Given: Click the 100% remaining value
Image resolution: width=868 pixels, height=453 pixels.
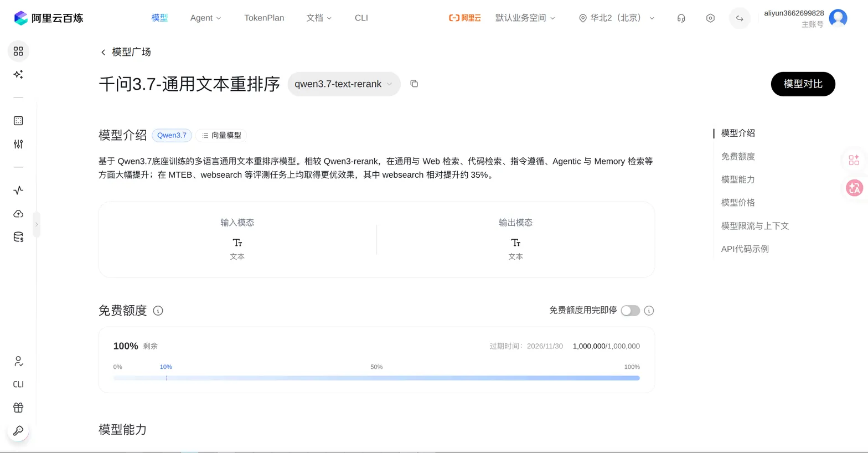Looking at the screenshot, I should pyautogui.click(x=126, y=346).
